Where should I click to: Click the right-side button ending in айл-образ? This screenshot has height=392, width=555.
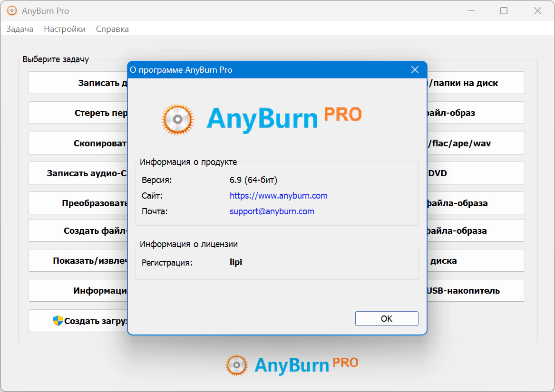pyautogui.click(x=476, y=113)
